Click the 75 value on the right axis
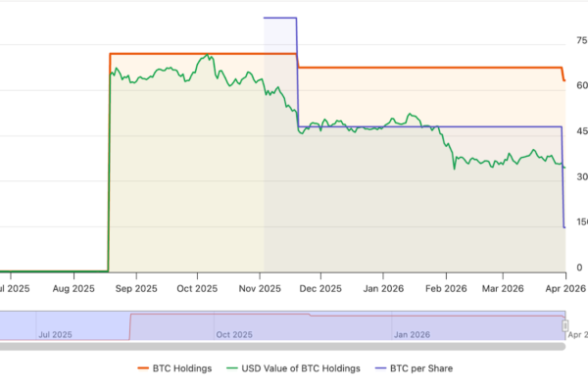This screenshot has height=392, width=588. 582,41
